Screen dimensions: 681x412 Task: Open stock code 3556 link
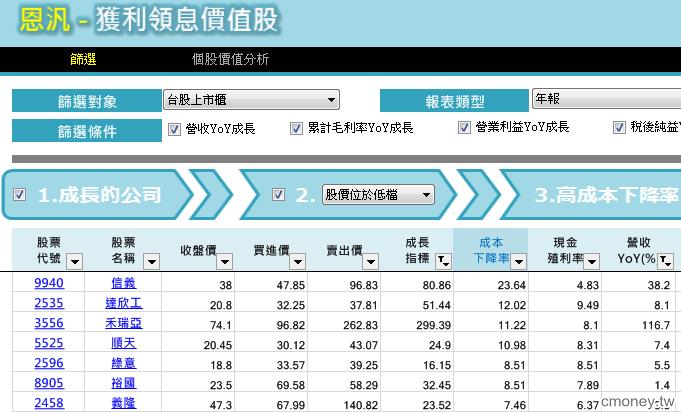click(x=49, y=323)
